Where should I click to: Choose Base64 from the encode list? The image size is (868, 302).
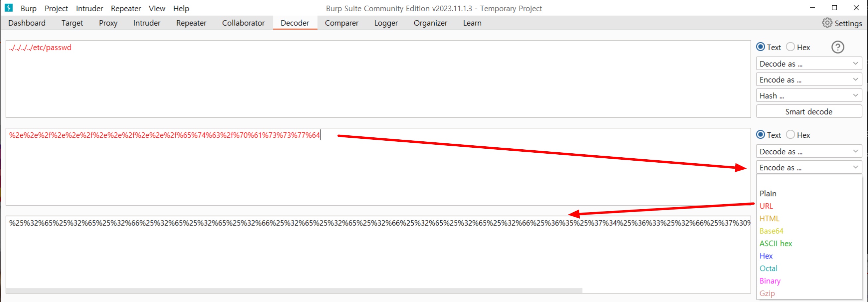pos(809,231)
